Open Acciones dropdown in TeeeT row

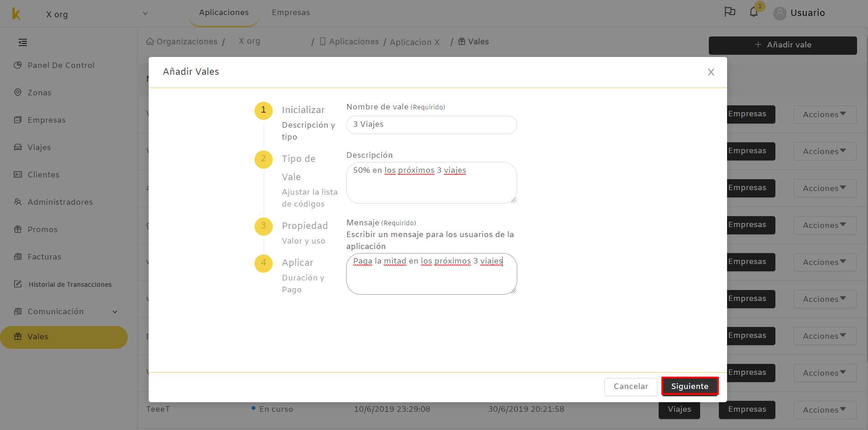825,410
